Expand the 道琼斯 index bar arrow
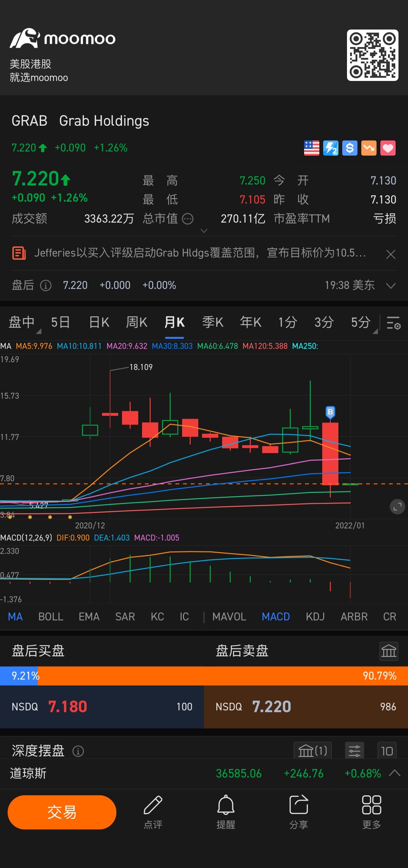408x868 pixels. (395, 773)
